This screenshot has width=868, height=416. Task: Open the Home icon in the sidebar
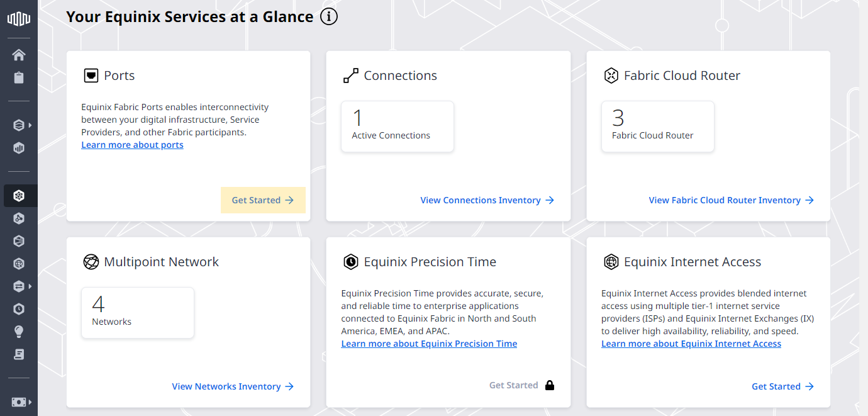coord(19,55)
